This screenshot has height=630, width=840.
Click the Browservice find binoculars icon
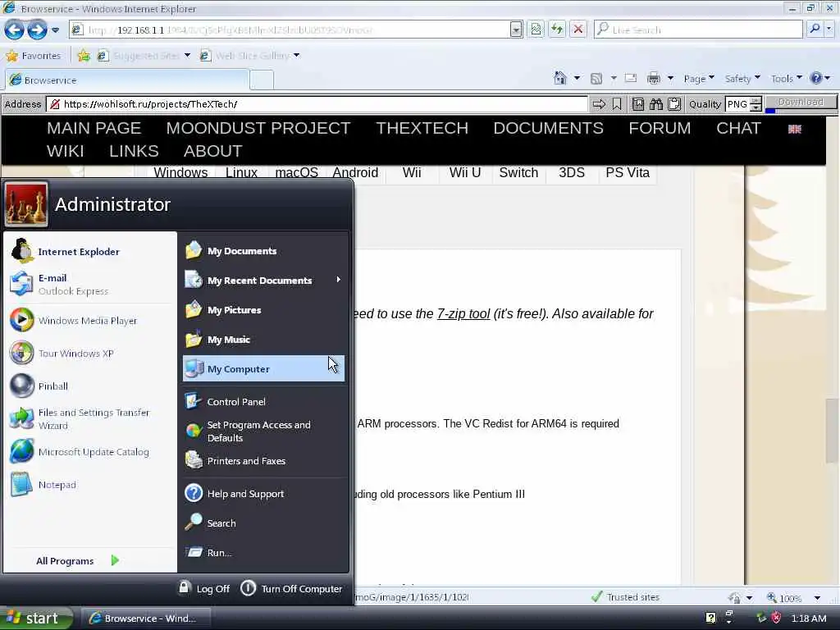click(x=655, y=104)
